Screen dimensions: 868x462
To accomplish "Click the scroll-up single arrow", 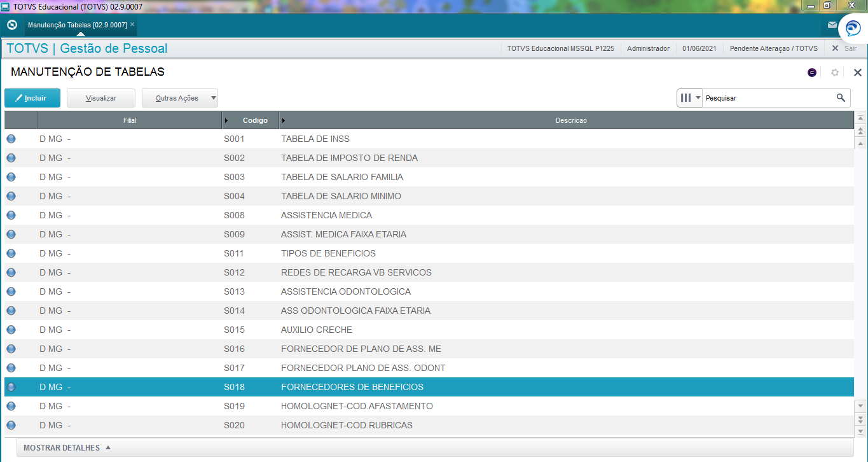I will point(860,144).
